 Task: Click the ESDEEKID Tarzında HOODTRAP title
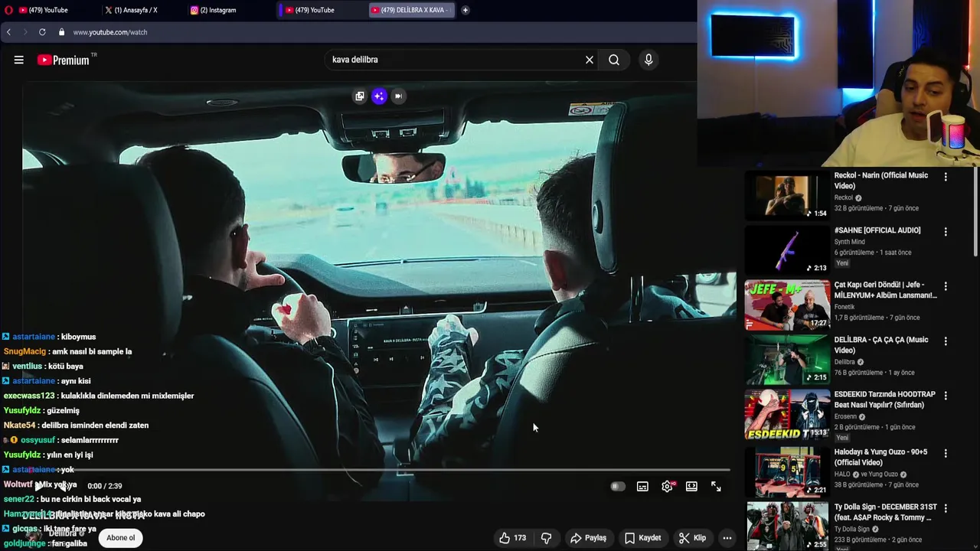tap(885, 399)
